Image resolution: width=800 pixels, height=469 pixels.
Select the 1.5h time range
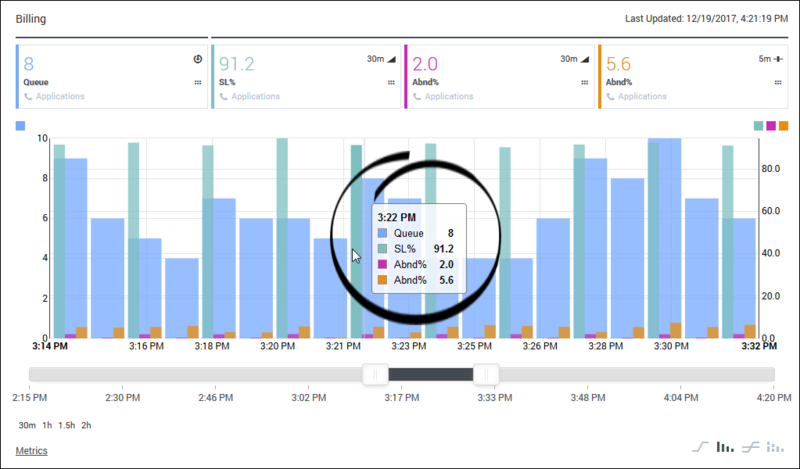[66, 425]
